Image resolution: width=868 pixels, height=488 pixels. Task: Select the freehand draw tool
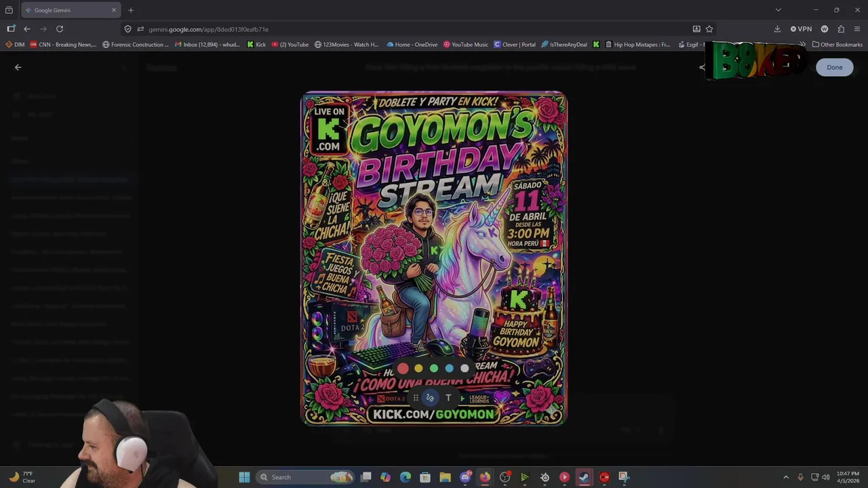click(430, 398)
